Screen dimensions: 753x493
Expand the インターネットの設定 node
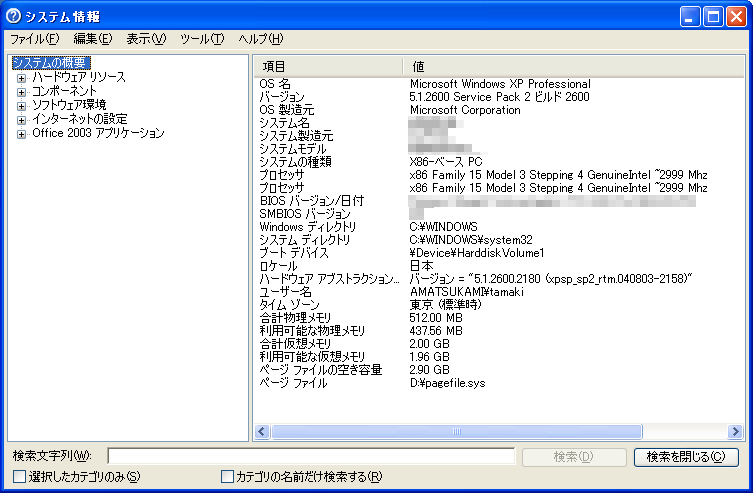pos(21,119)
